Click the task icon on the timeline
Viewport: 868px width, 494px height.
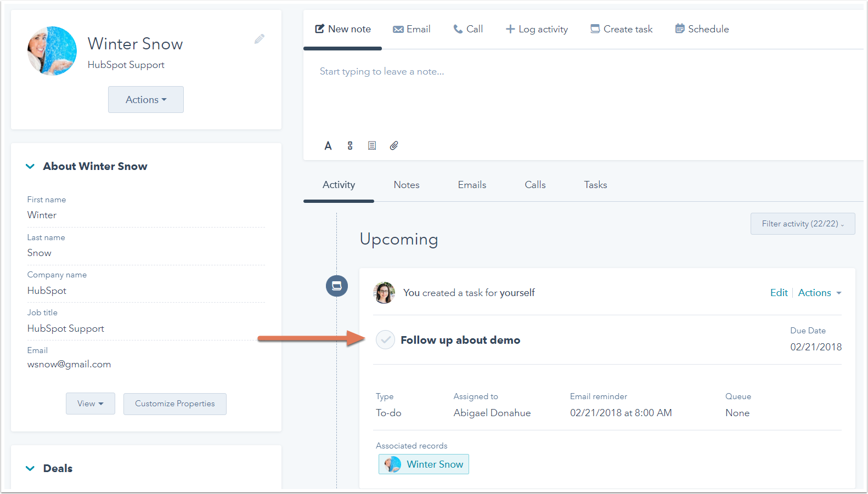click(x=337, y=286)
